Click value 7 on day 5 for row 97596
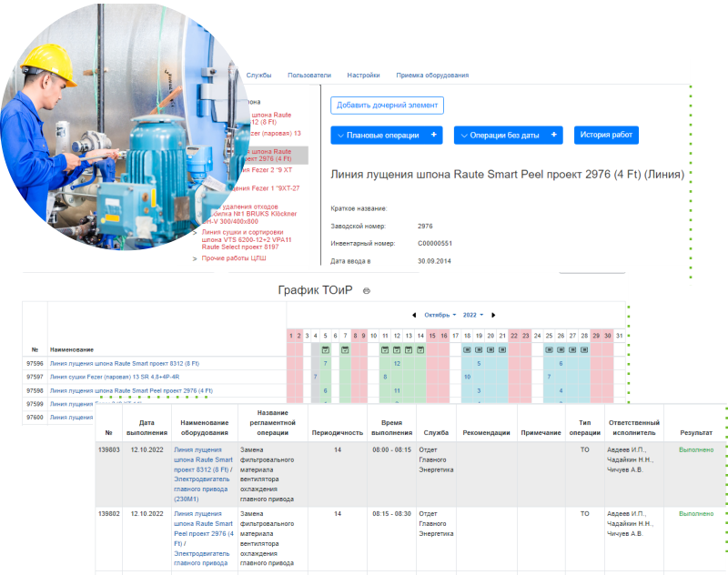 point(326,363)
